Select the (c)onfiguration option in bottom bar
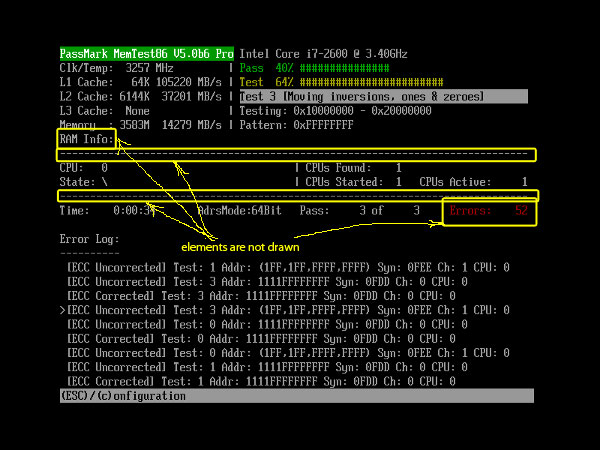The height and width of the screenshot is (450, 600). [141, 396]
